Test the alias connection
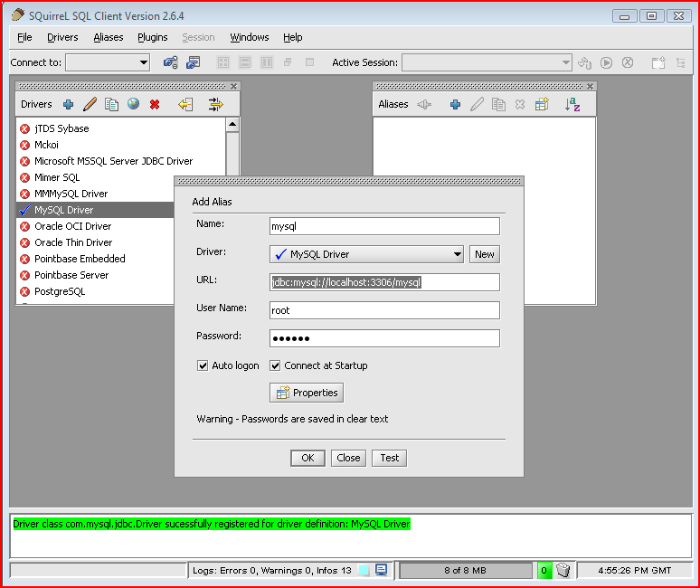 [x=389, y=458]
